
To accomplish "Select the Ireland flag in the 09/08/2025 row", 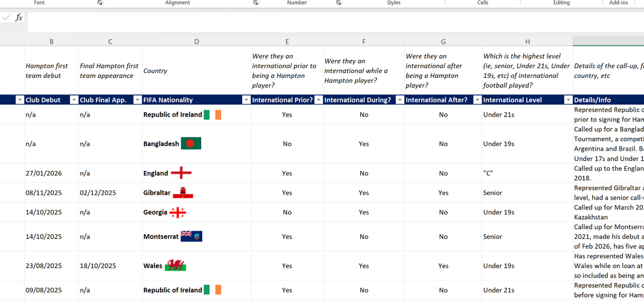I will (x=213, y=290).
